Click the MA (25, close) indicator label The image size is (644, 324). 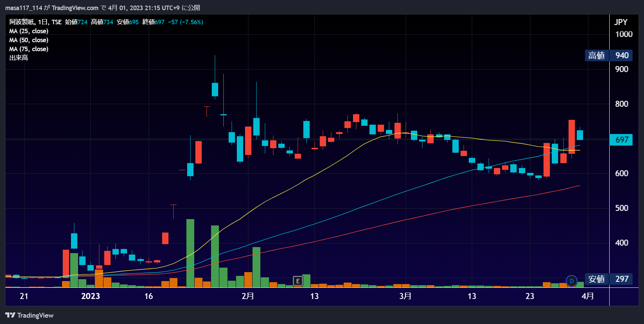(29, 31)
